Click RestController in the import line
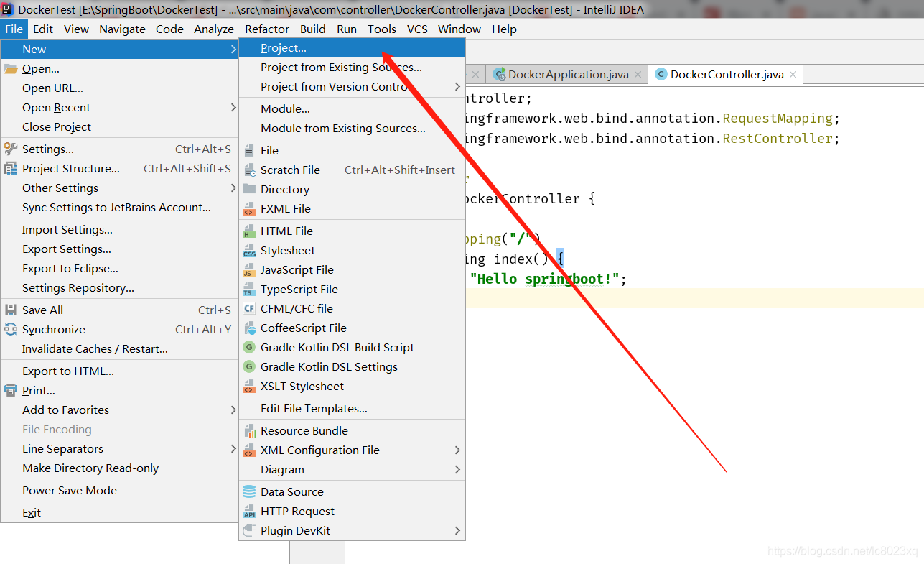Image resolution: width=924 pixels, height=564 pixels. (777, 138)
